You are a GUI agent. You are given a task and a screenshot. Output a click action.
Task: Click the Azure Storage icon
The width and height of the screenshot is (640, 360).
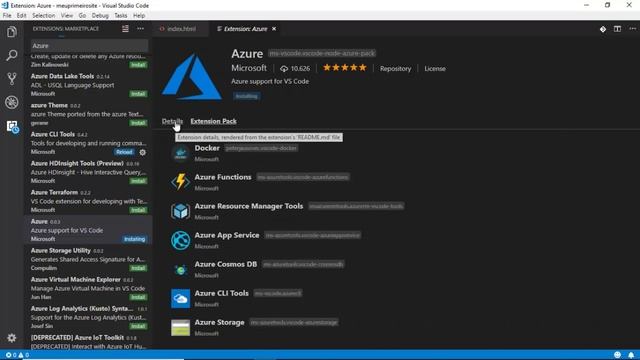[180, 327]
